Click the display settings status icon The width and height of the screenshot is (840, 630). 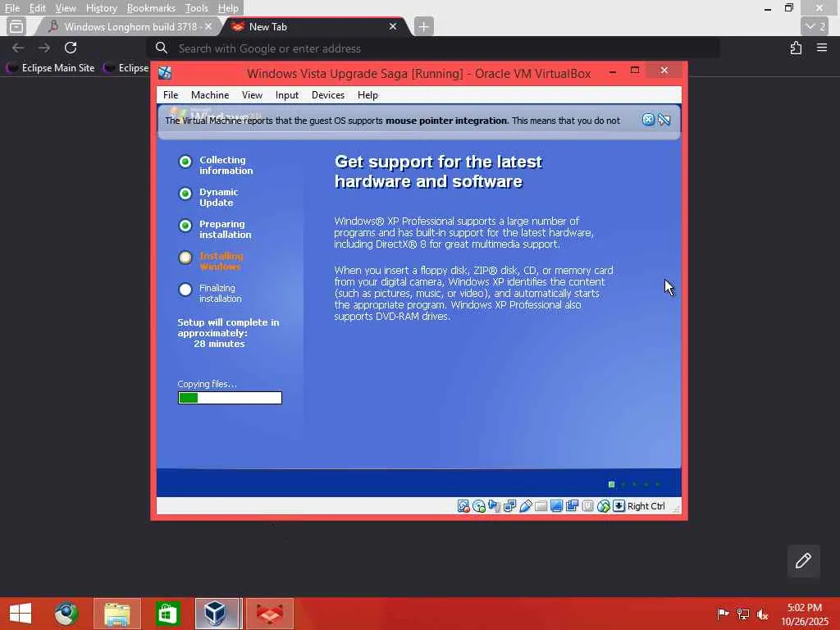557,506
